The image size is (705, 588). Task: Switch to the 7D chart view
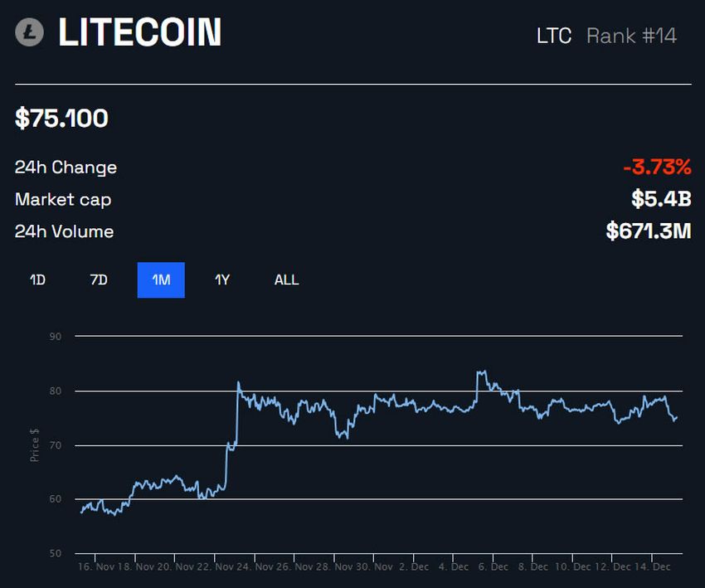coord(98,279)
